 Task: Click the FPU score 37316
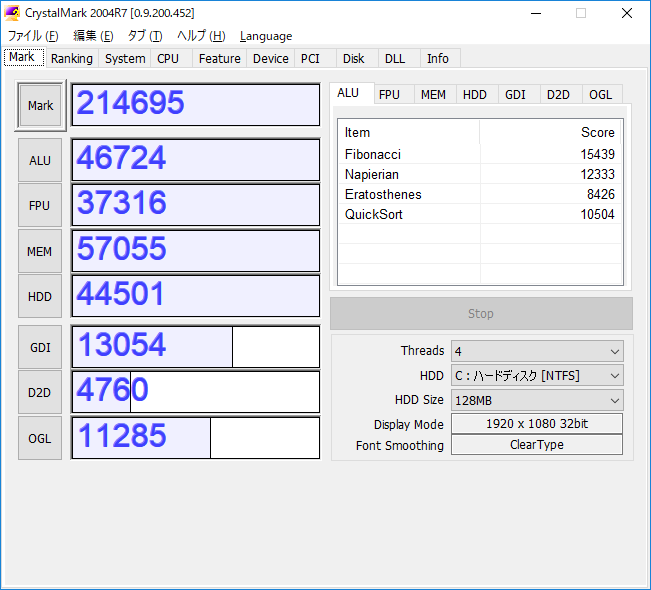tap(196, 205)
